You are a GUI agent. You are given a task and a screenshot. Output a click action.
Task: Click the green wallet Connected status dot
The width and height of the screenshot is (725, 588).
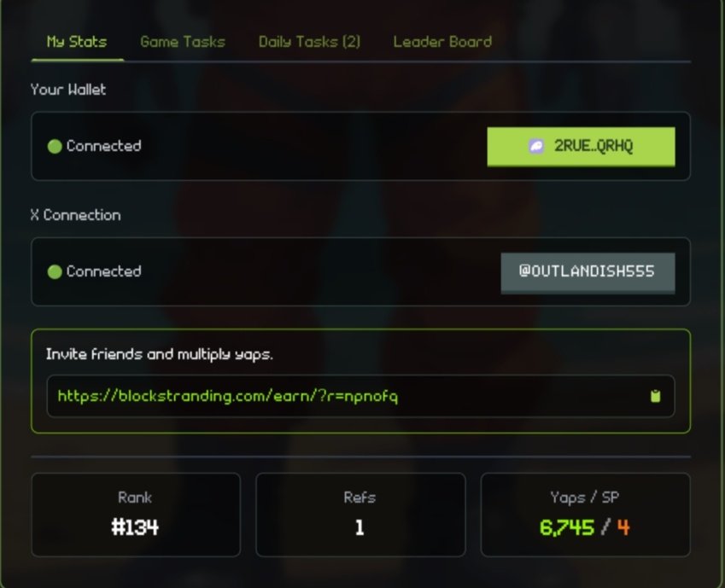(55, 146)
